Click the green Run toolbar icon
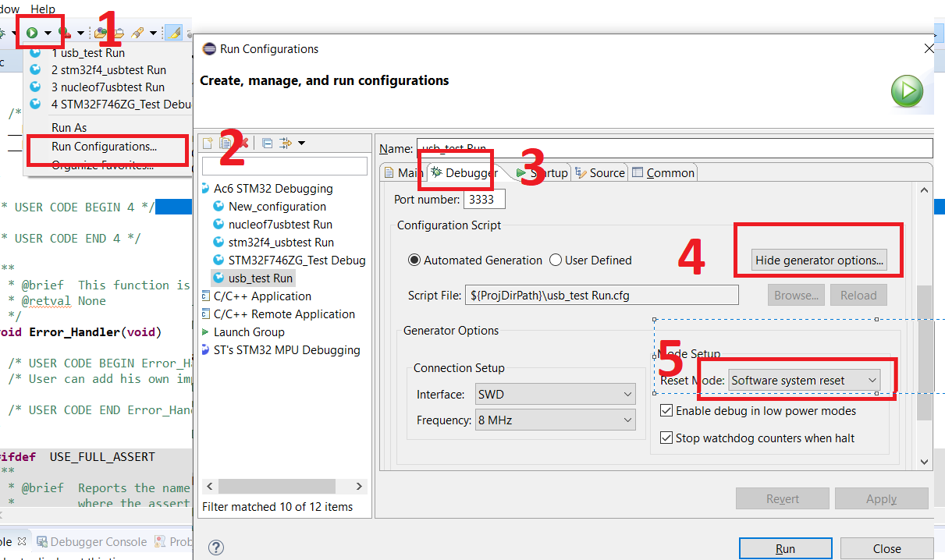 pyautogui.click(x=32, y=33)
